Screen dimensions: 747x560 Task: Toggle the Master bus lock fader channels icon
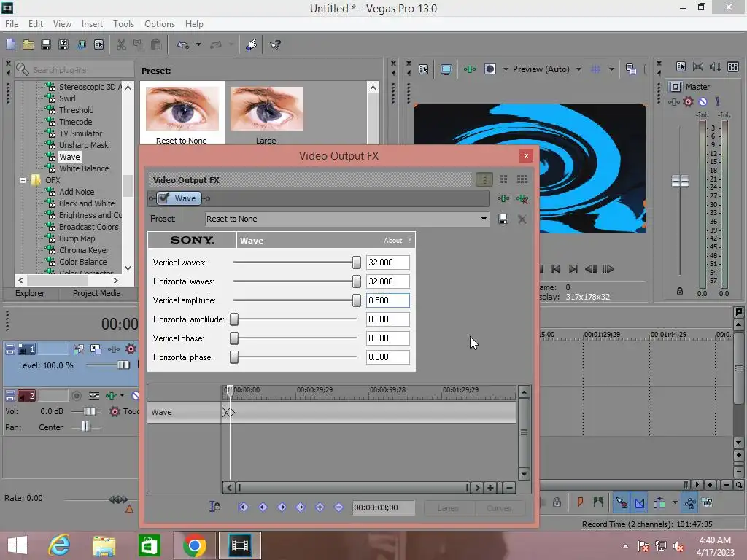(680, 291)
